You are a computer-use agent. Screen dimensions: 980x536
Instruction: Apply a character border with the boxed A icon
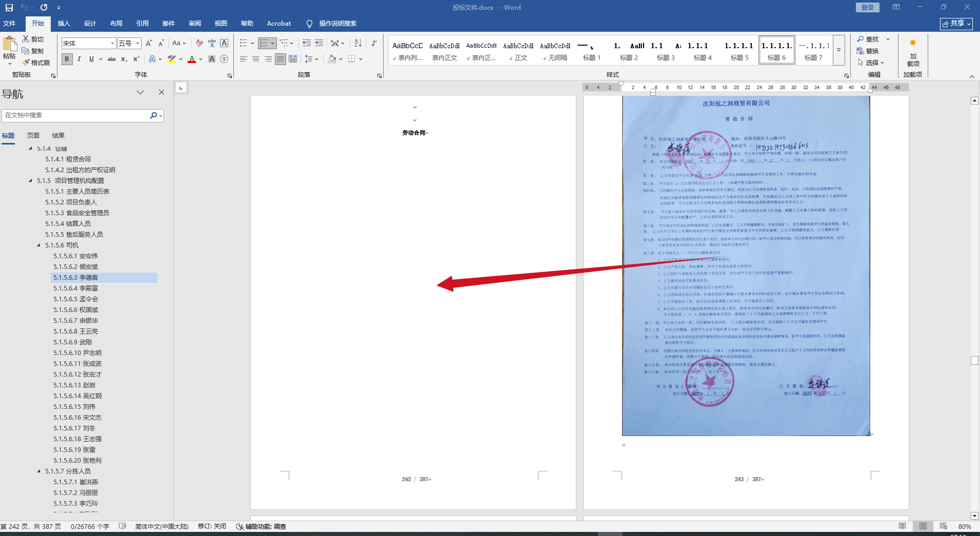224,44
